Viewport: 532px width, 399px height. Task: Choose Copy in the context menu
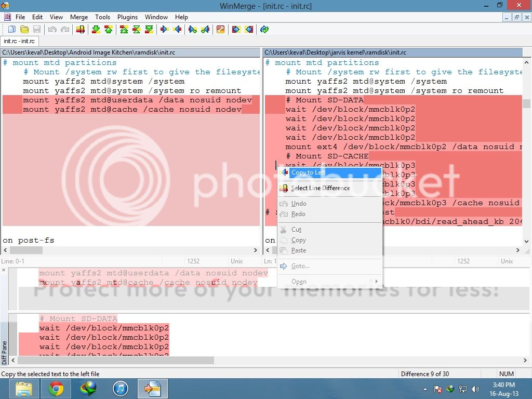point(330,240)
